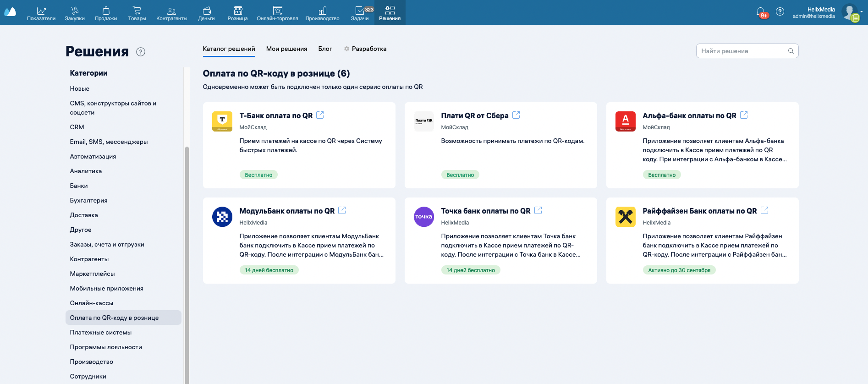Open Райффайзен Банк external link icon
Screen dimensions: 868x384
pos(764,210)
